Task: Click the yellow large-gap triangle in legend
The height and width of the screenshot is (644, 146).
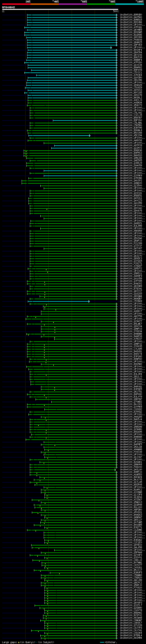Action: coord(19,642)
